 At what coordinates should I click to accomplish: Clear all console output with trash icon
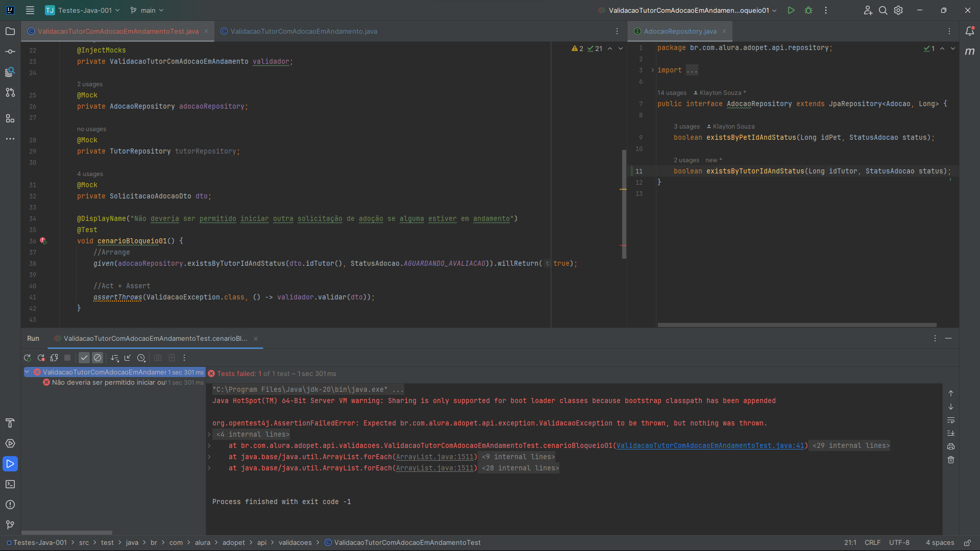pyautogui.click(x=951, y=460)
